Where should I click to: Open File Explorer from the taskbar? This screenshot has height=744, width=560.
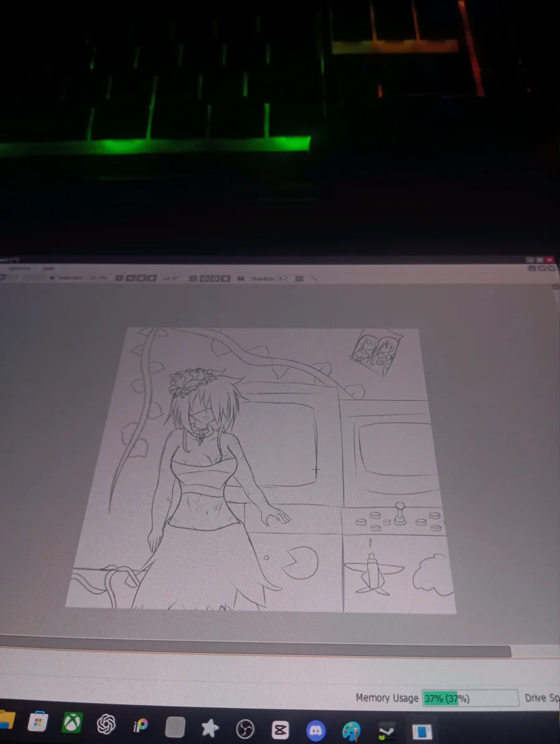(7, 720)
